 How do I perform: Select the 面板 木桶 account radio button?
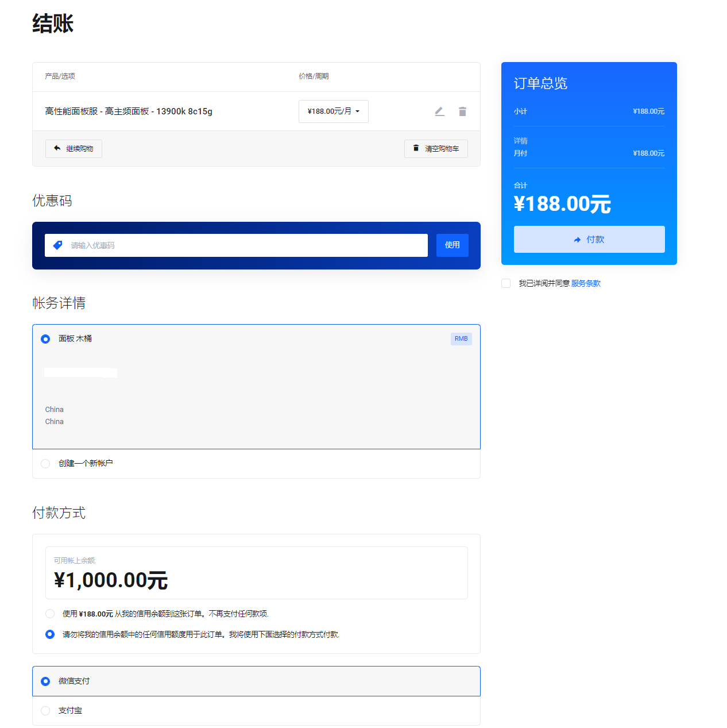pyautogui.click(x=45, y=339)
